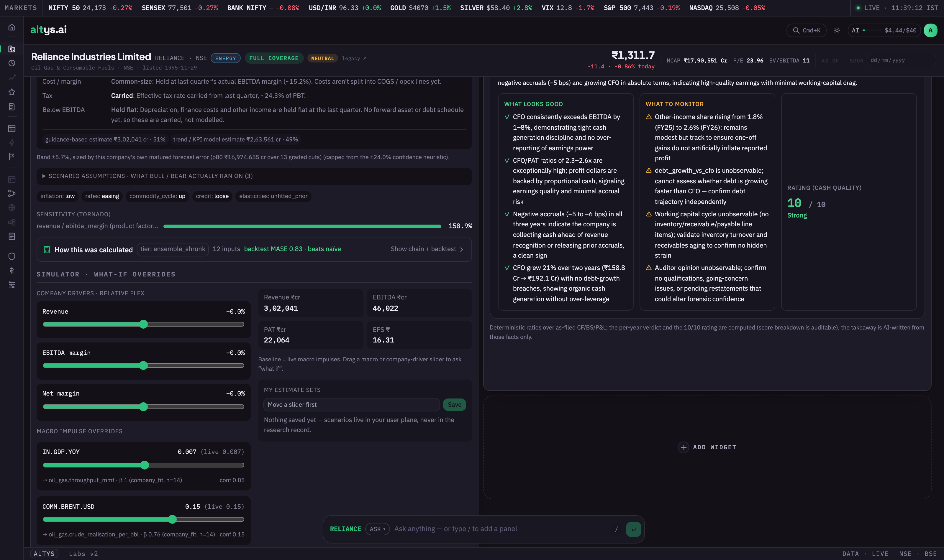
Task: Click the ENERGY sector tag
Action: (x=225, y=58)
